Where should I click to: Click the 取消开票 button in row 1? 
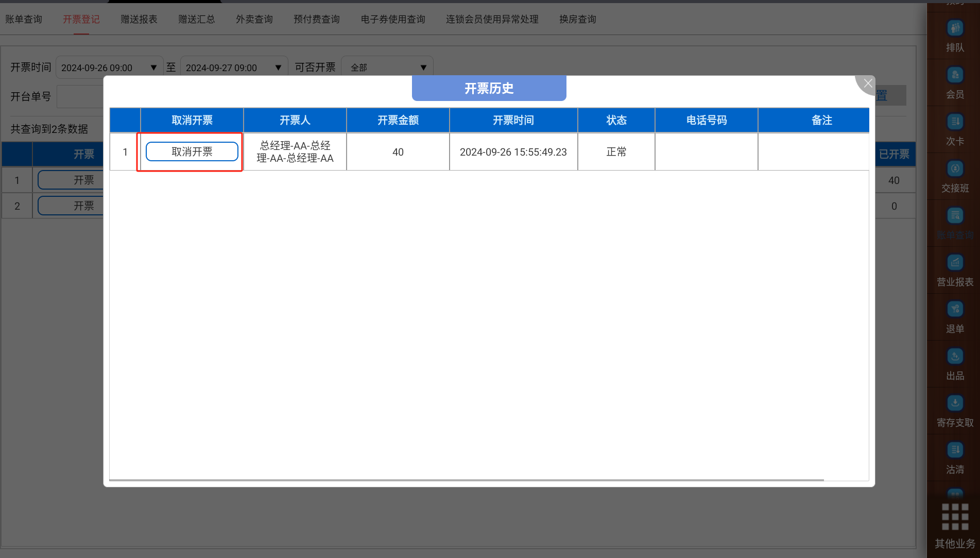click(192, 151)
